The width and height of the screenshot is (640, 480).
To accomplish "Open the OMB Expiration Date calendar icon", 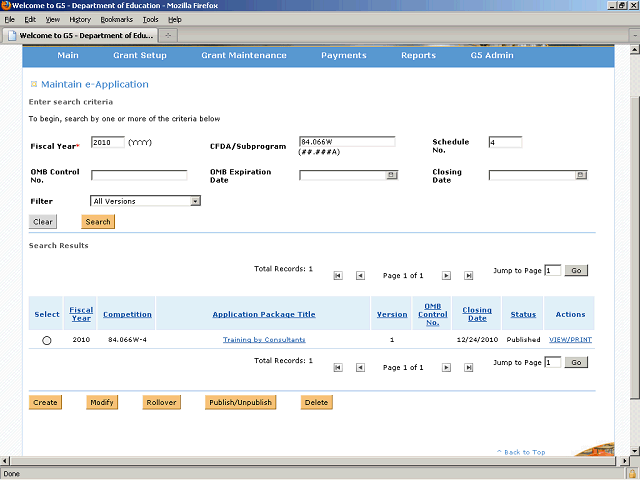I will pos(391,175).
